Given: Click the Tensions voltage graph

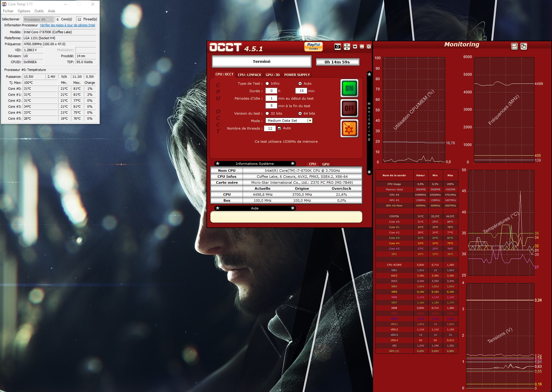Looking at the screenshot, I should point(500,336).
